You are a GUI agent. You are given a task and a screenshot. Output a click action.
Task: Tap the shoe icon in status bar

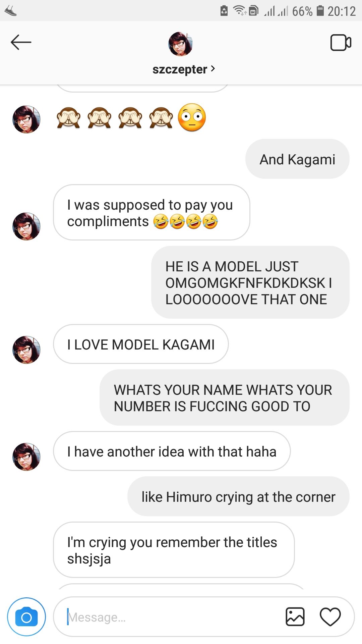pos(11,11)
